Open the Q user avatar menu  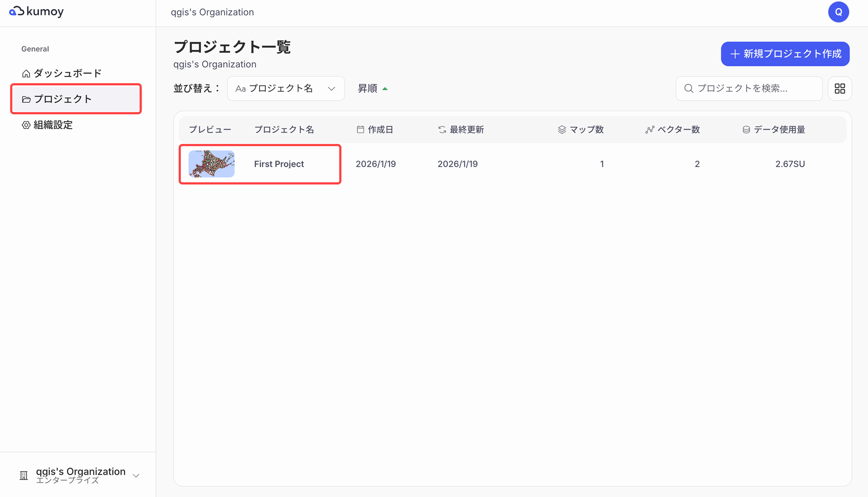[x=838, y=12]
